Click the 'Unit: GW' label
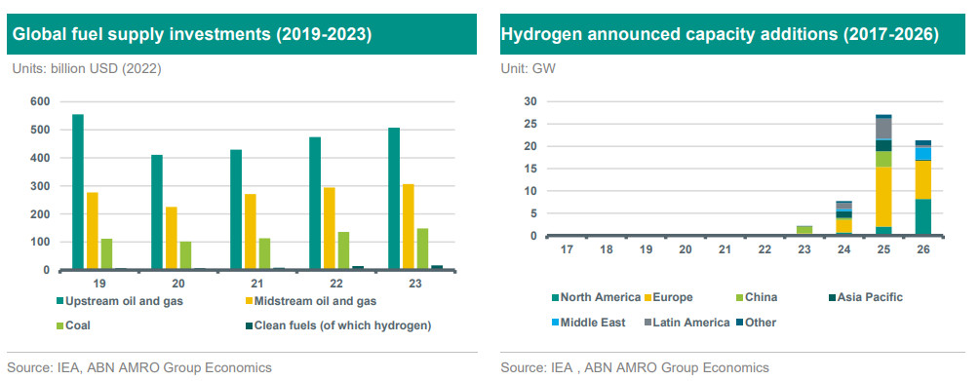Screen dimensions: 980x381 pos(529,69)
